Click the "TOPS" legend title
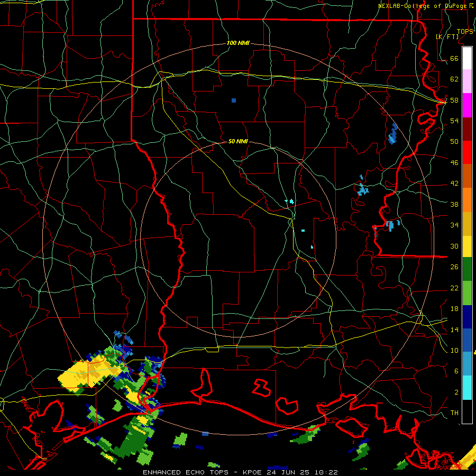 coord(465,32)
